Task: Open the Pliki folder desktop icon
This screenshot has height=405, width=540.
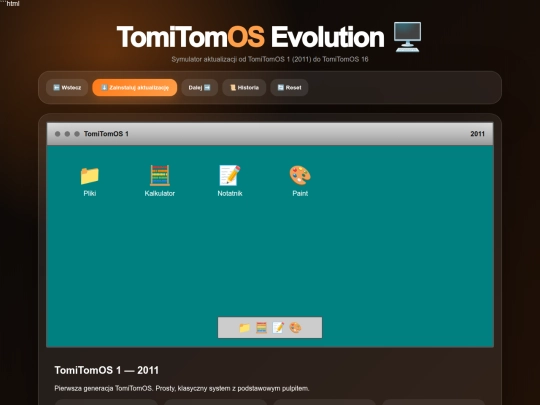Action: pyautogui.click(x=90, y=181)
